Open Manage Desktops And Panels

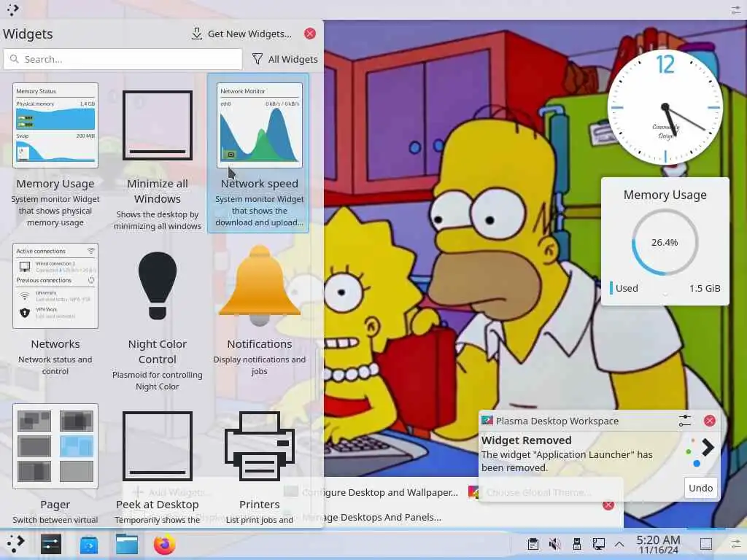coord(371,517)
